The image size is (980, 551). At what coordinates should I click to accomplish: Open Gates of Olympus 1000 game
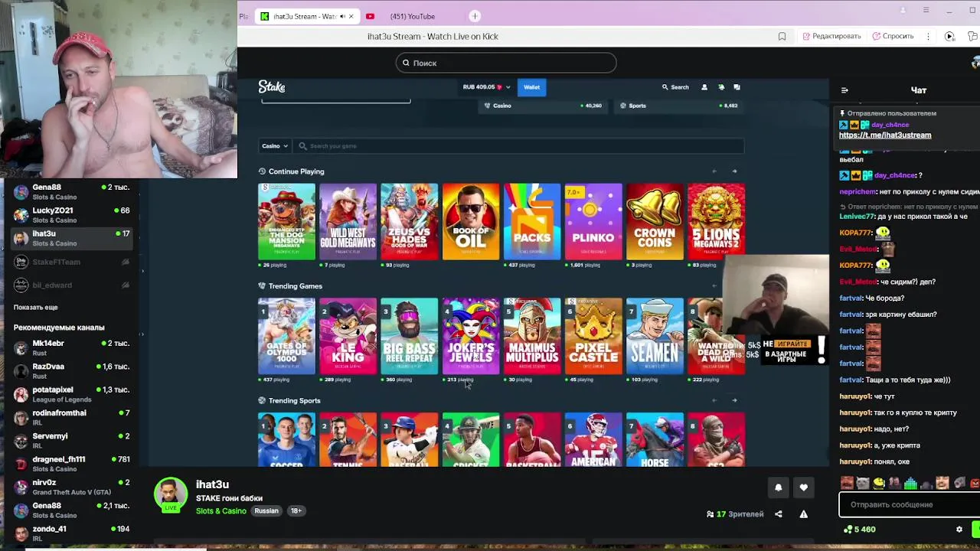coord(286,336)
